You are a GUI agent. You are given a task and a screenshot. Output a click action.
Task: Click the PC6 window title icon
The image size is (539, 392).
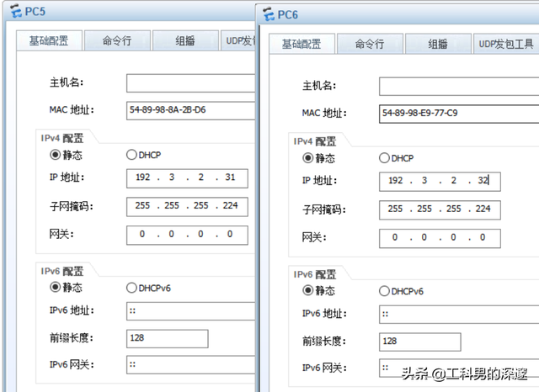coord(269,14)
